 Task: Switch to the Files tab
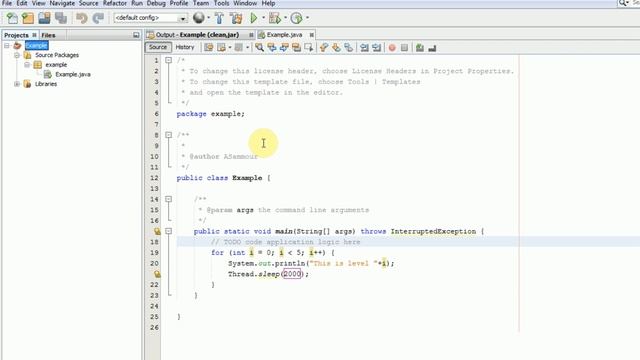tap(48, 35)
